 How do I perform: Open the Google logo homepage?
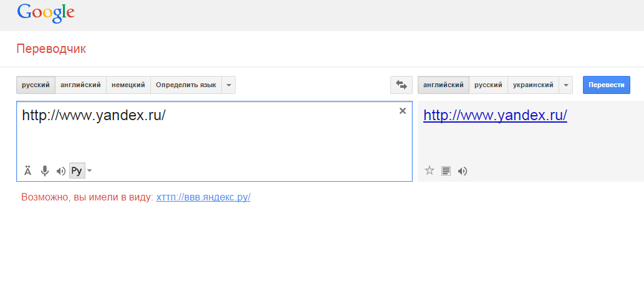pyautogui.click(x=46, y=12)
